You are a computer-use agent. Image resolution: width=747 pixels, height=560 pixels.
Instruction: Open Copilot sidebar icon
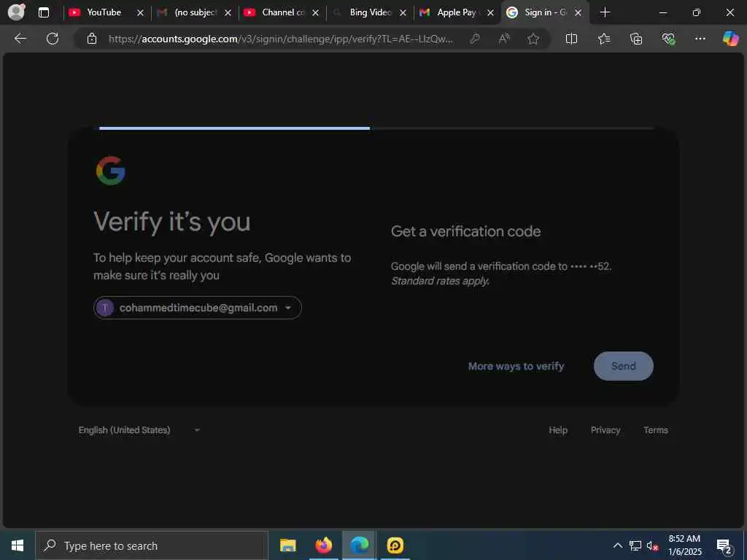(x=730, y=38)
